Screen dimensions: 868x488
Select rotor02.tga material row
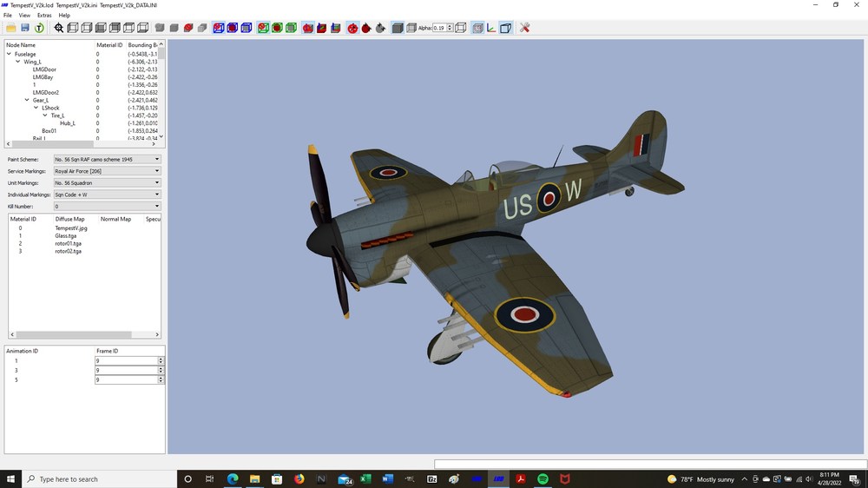pyautogui.click(x=68, y=252)
